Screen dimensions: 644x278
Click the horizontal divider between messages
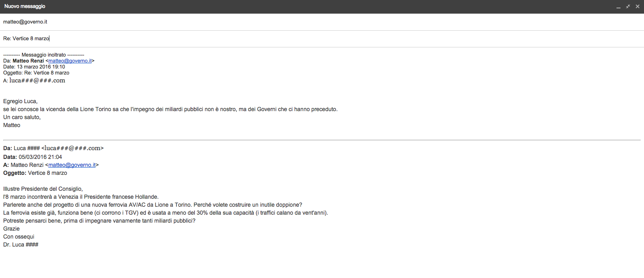(322, 140)
